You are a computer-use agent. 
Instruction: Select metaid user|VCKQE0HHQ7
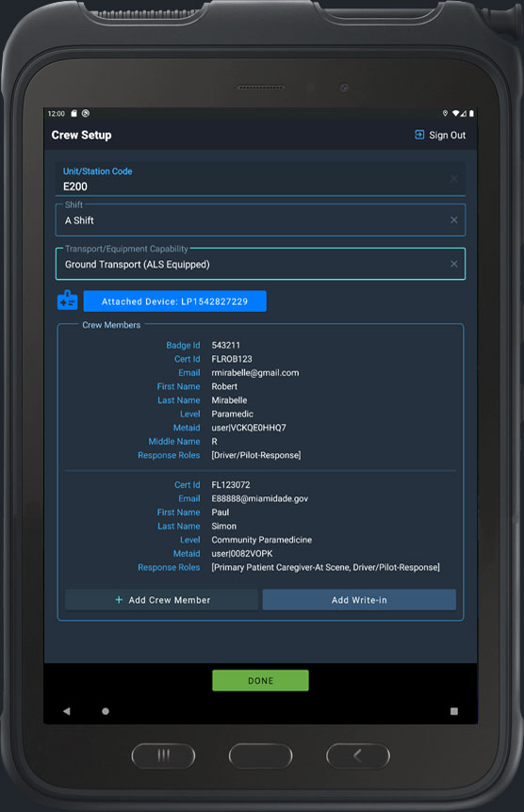[x=249, y=428]
